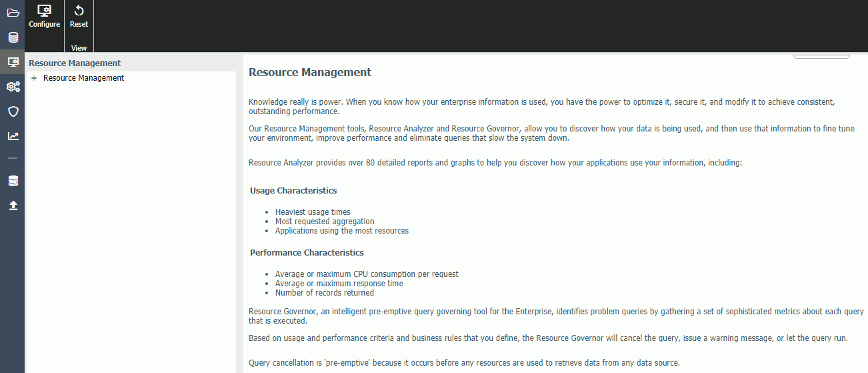The image size is (868, 373).
Task: Open the Diagnostics line chart icon
Action: click(13, 136)
